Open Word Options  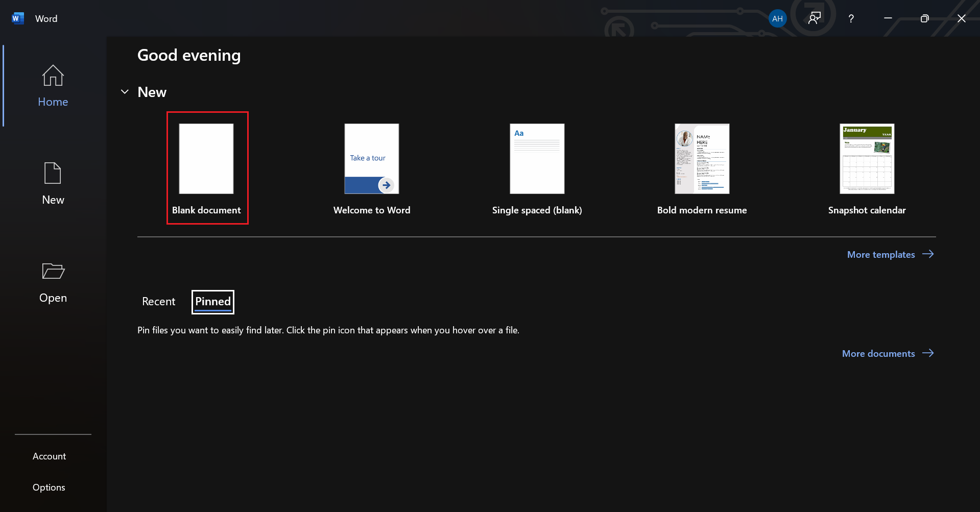(x=49, y=487)
